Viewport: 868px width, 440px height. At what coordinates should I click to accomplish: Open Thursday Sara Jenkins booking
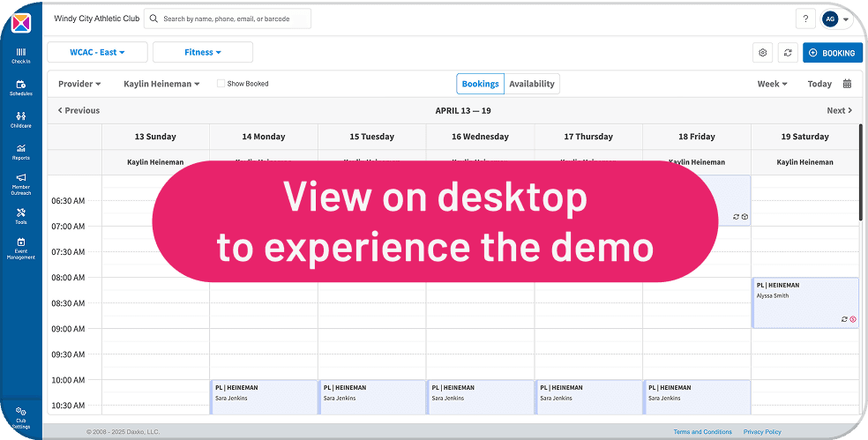pos(588,397)
